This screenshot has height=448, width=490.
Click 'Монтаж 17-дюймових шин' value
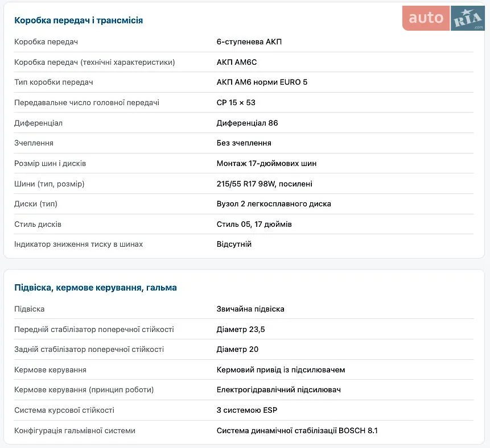click(x=266, y=163)
